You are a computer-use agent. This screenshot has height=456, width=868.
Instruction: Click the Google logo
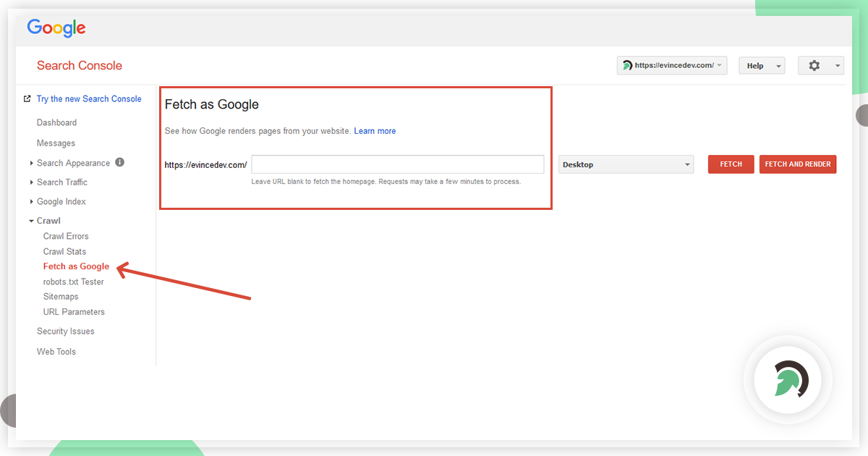(56, 28)
